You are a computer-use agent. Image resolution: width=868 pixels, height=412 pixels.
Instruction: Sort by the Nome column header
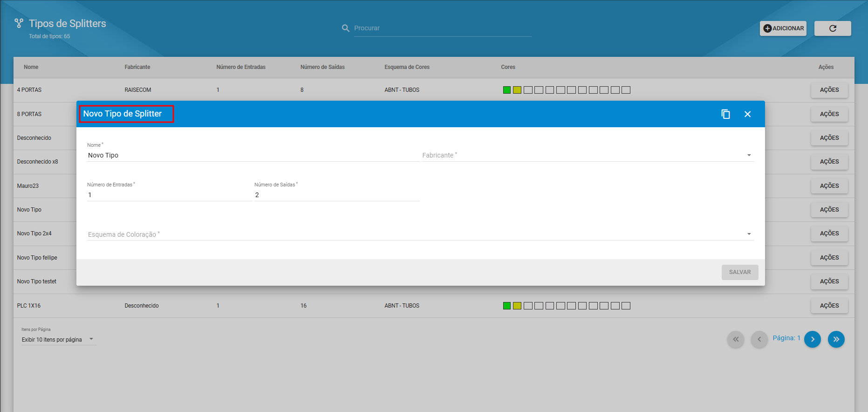tap(31, 67)
